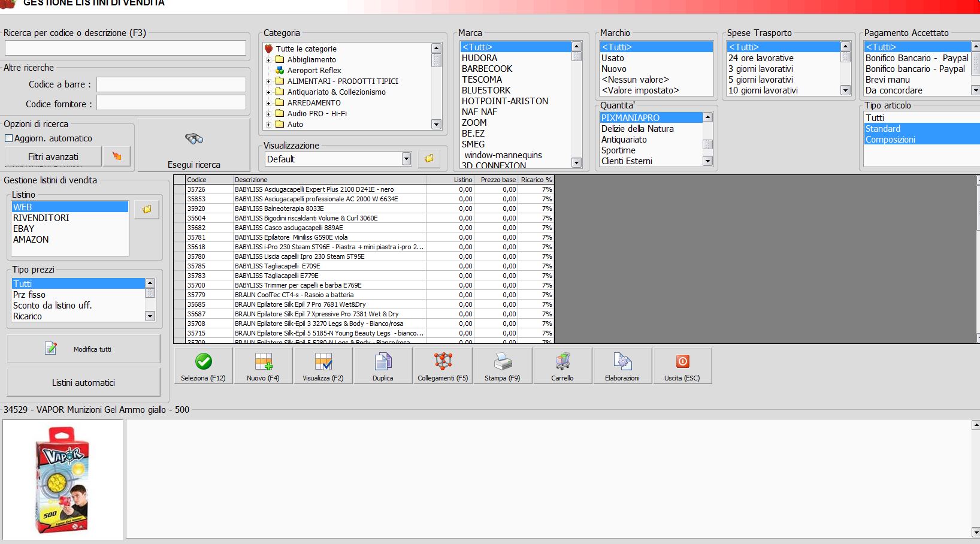Click the Codice fornitore input field
The height and width of the screenshot is (544, 980).
[171, 103]
